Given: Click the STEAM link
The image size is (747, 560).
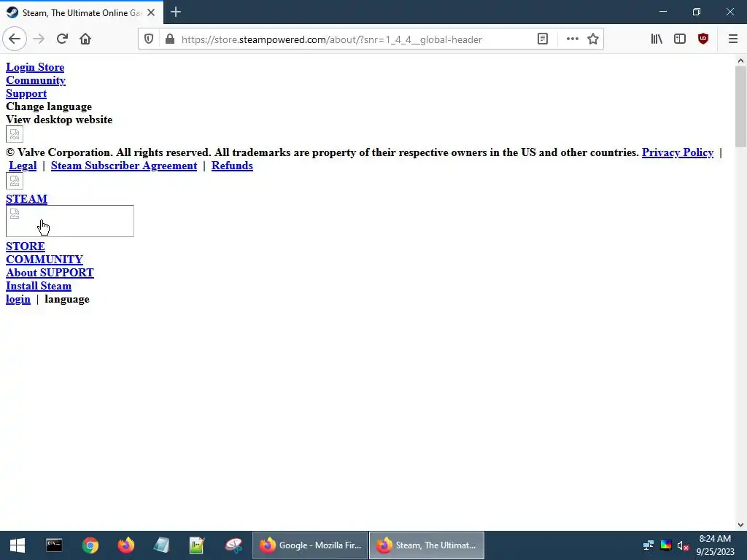Looking at the screenshot, I should [x=26, y=198].
